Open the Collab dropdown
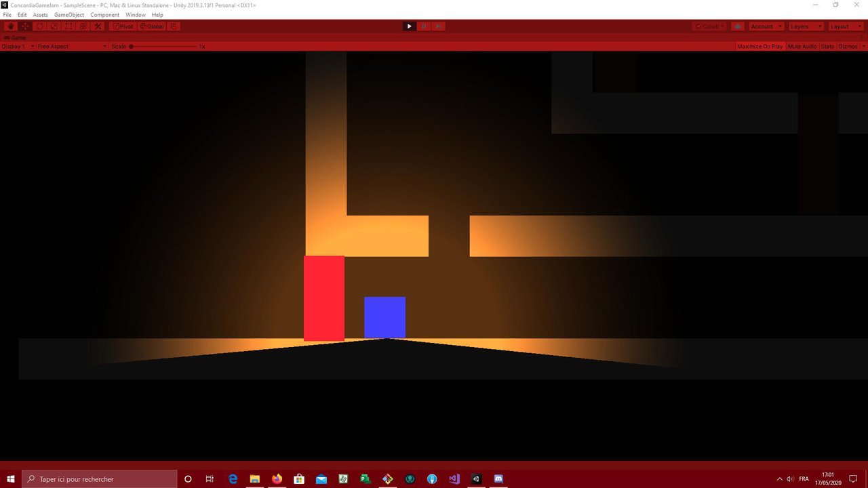Viewport: 868px width, 488px height. pos(709,26)
